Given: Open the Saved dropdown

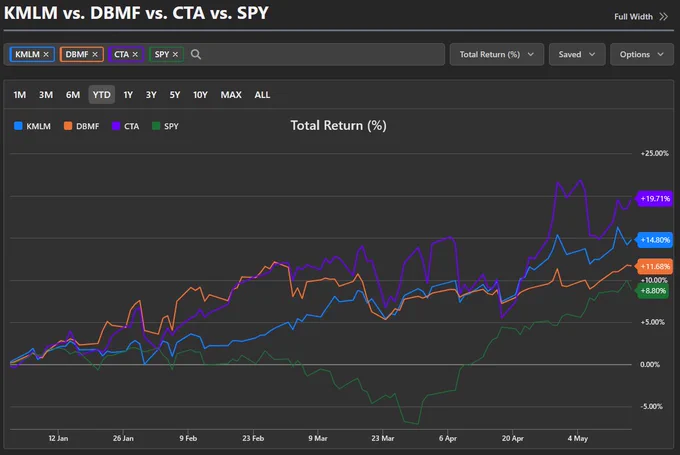Looking at the screenshot, I should point(577,54).
